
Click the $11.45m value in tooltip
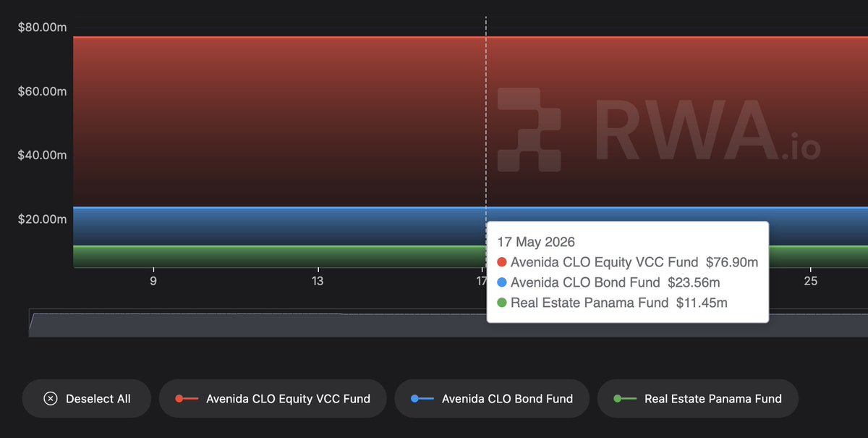pos(702,303)
